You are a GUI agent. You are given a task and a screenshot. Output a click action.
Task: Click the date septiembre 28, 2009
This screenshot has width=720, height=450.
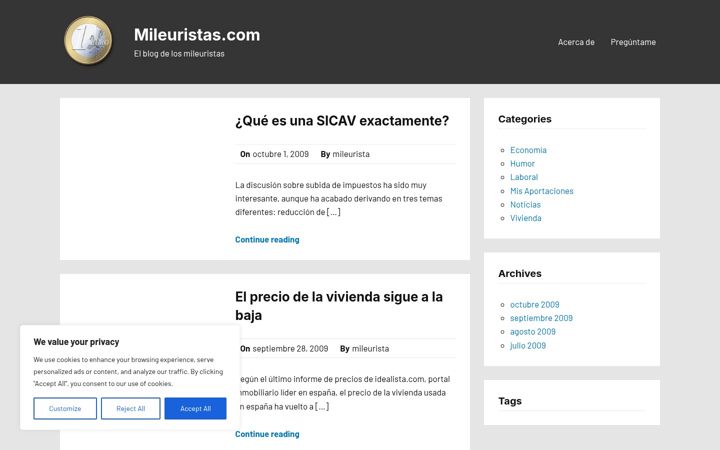click(x=290, y=349)
